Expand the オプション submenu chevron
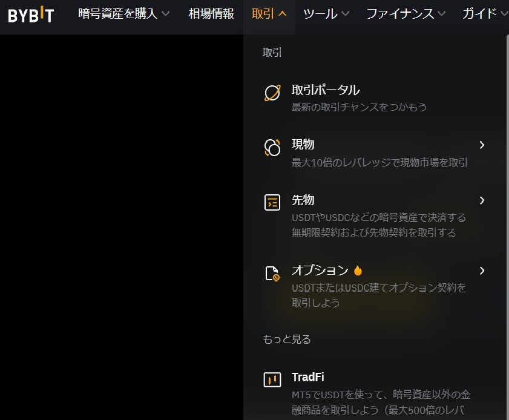The width and height of the screenshot is (509, 420). click(482, 271)
